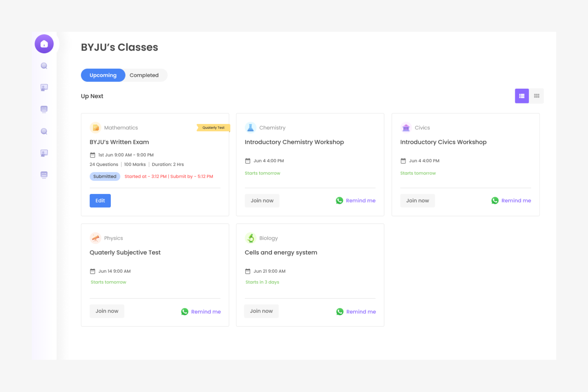The height and width of the screenshot is (392, 588).
Task: Open Cells and energy system title
Action: pos(281,253)
